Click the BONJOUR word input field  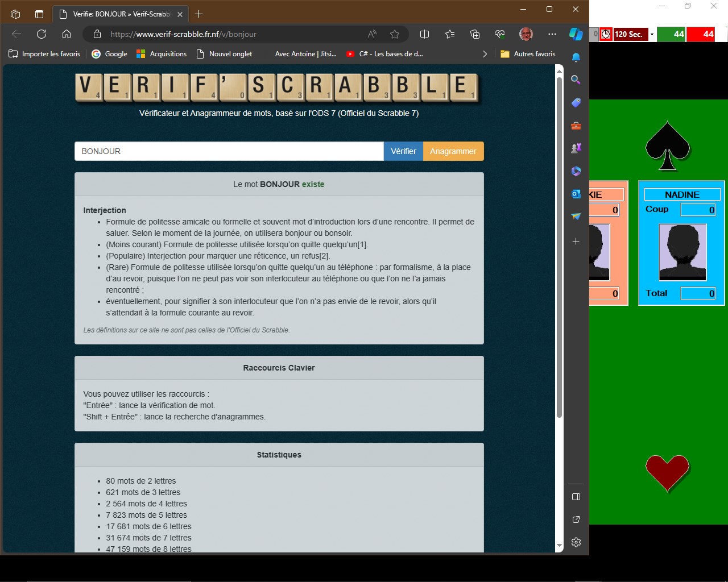coord(229,151)
